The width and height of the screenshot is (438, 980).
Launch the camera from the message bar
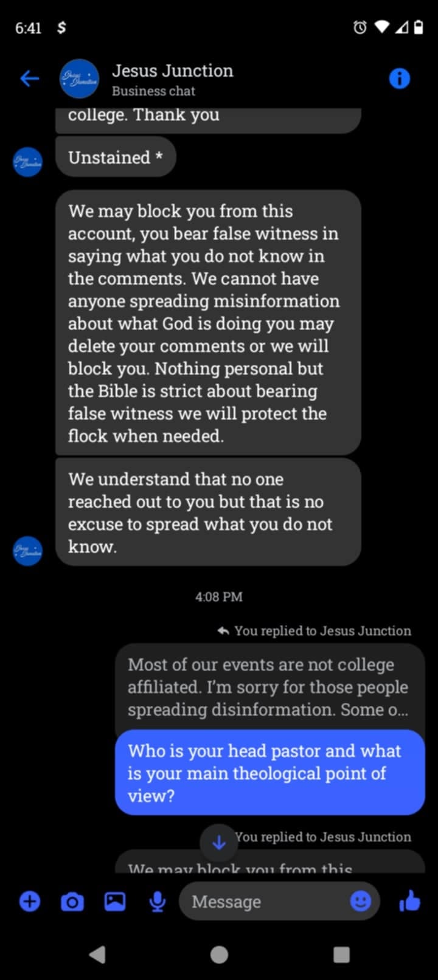pyautogui.click(x=72, y=902)
